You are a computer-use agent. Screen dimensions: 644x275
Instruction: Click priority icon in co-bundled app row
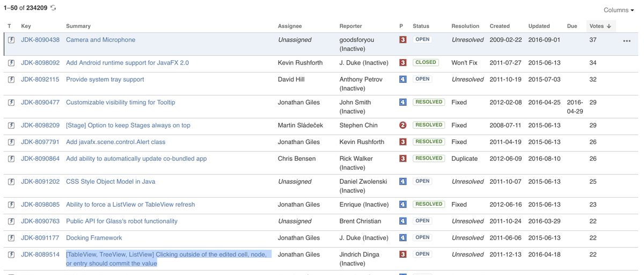(x=402, y=159)
